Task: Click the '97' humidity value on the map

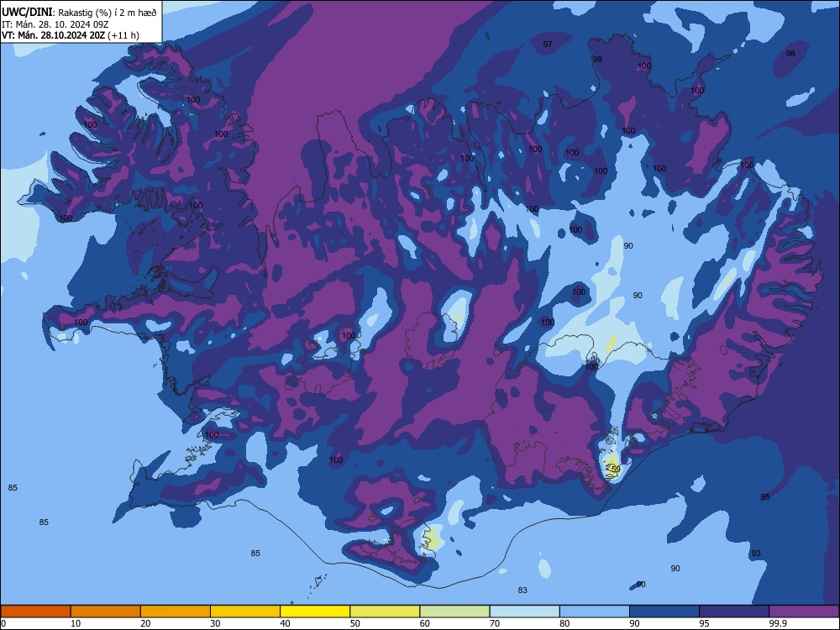Action: [548, 44]
